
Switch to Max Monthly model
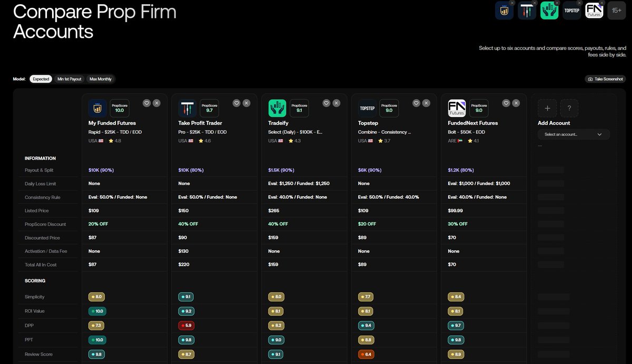101,79
